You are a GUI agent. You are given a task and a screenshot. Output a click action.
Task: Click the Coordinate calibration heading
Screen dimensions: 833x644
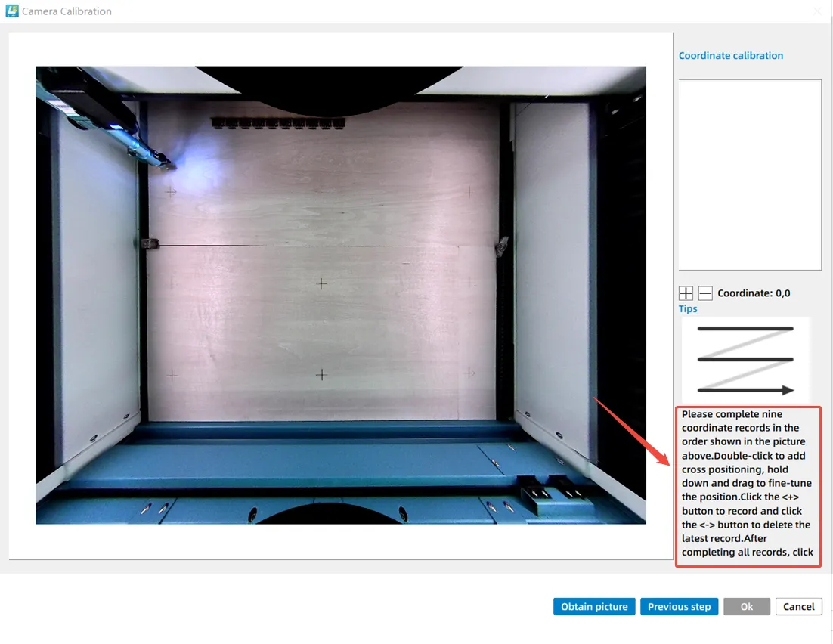tap(730, 56)
